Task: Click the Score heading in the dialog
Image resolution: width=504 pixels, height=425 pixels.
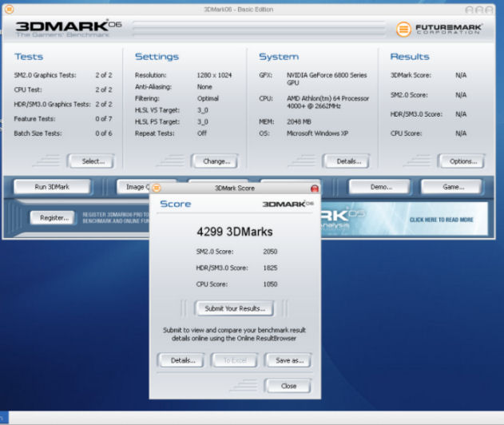Action: point(175,204)
